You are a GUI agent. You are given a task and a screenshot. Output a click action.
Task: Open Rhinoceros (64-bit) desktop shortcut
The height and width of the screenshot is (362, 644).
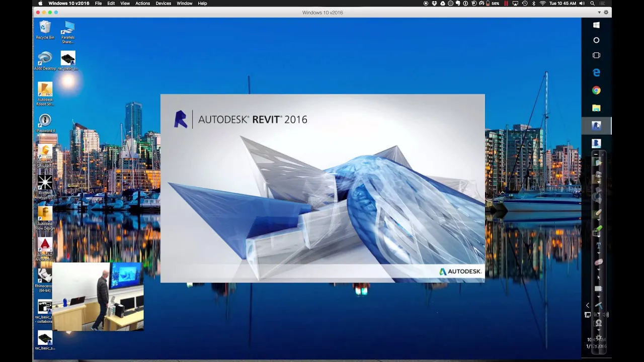[45, 281]
